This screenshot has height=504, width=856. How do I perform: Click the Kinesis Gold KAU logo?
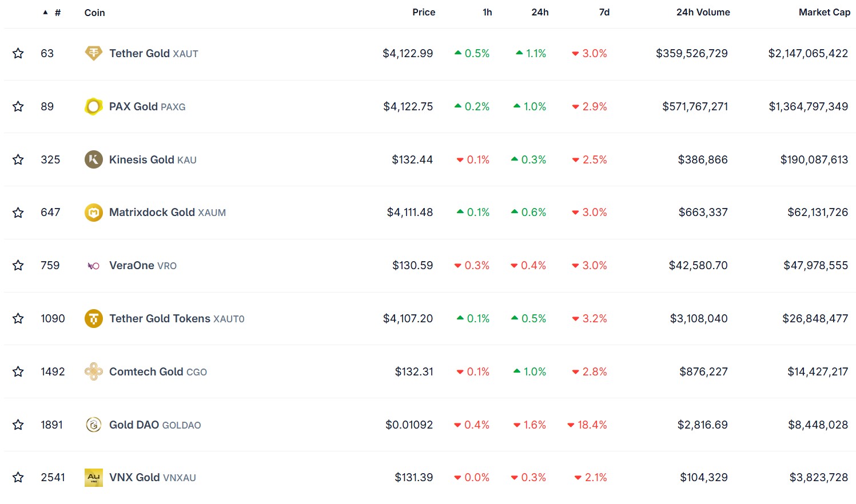click(x=93, y=159)
